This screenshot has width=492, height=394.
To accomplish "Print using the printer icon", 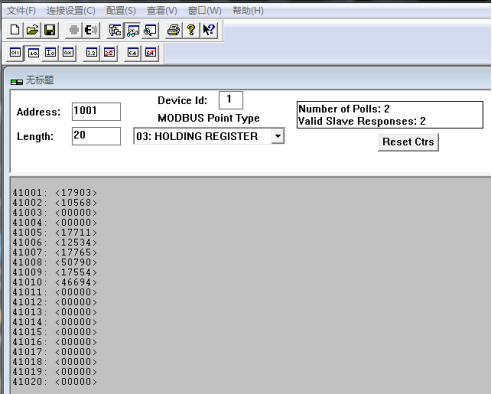I will 174,30.
